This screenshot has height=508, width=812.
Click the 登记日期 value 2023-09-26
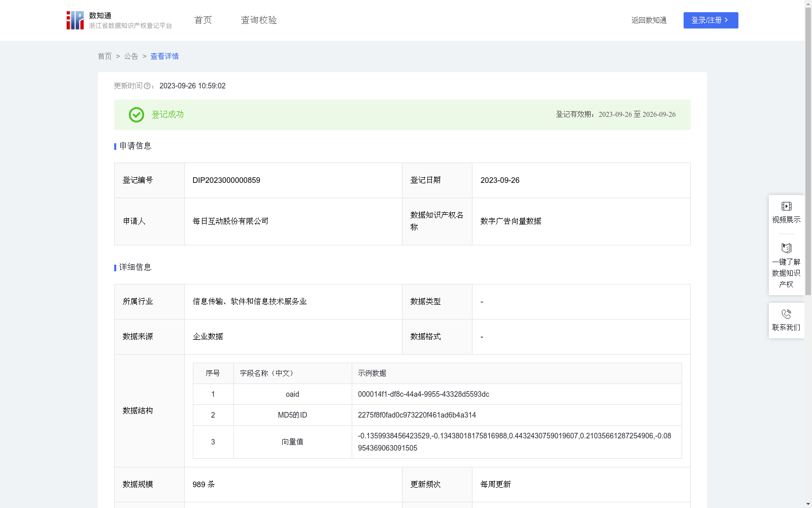tap(500, 180)
